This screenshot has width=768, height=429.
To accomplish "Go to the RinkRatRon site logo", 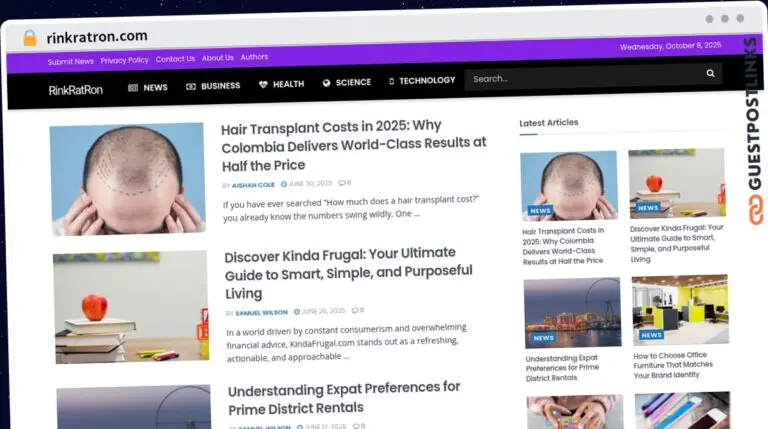I will coord(76,90).
